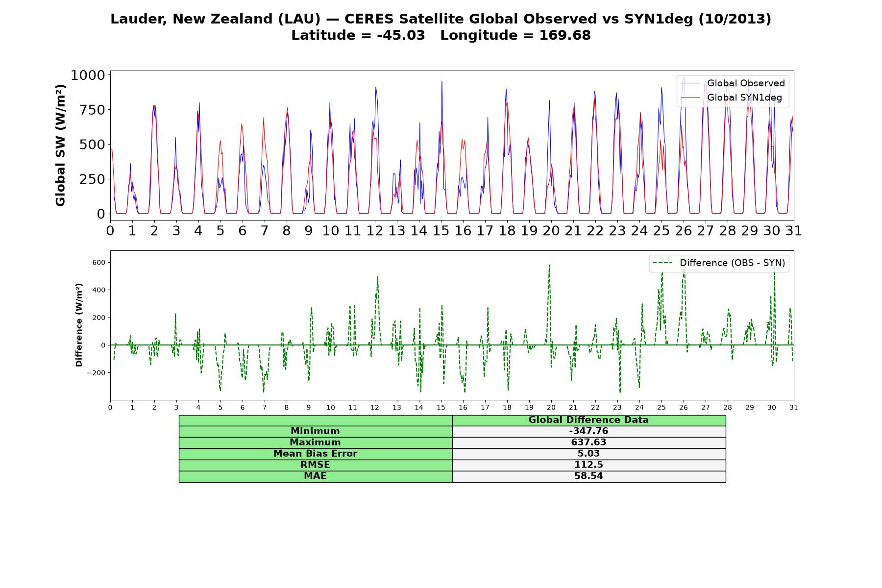This screenshot has width=882, height=588.
Task: Click the chart title Lauder, New Zealand
Action: click(x=441, y=19)
